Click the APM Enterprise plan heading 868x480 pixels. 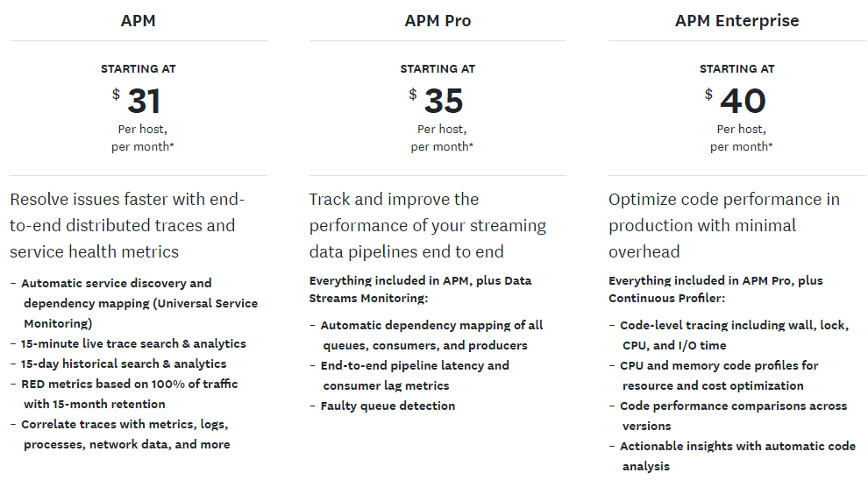coord(736,21)
